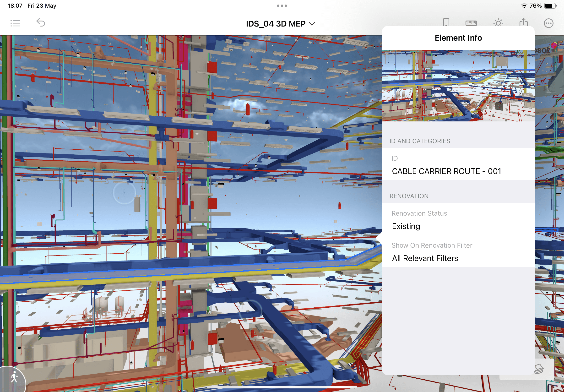This screenshot has height=392, width=564.
Task: Open the more options ellipsis menu
Action: tap(548, 23)
